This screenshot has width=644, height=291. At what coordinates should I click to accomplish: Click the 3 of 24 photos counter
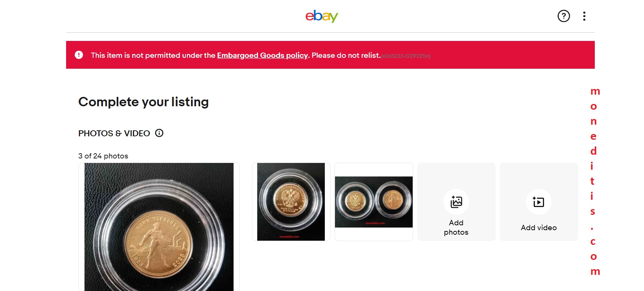click(103, 156)
